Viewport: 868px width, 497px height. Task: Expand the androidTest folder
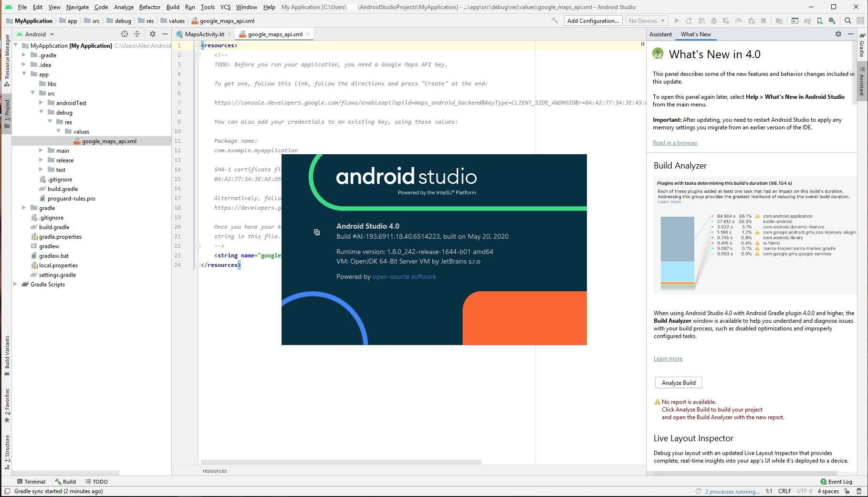click(x=41, y=103)
